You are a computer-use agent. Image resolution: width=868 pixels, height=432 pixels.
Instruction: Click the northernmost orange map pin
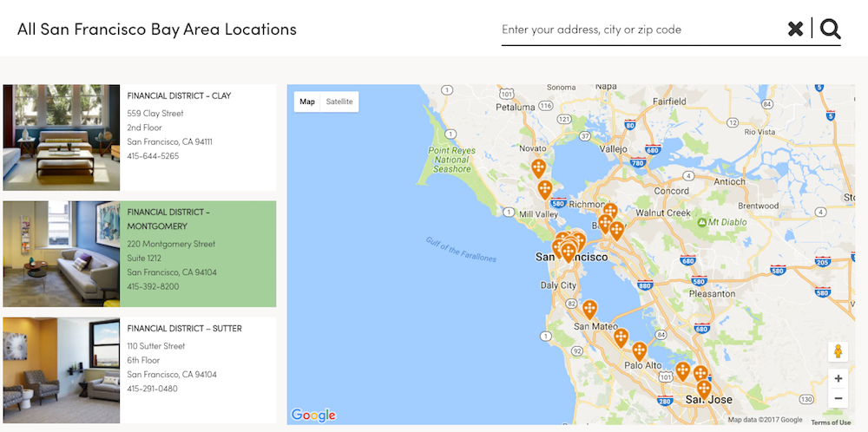point(539,167)
